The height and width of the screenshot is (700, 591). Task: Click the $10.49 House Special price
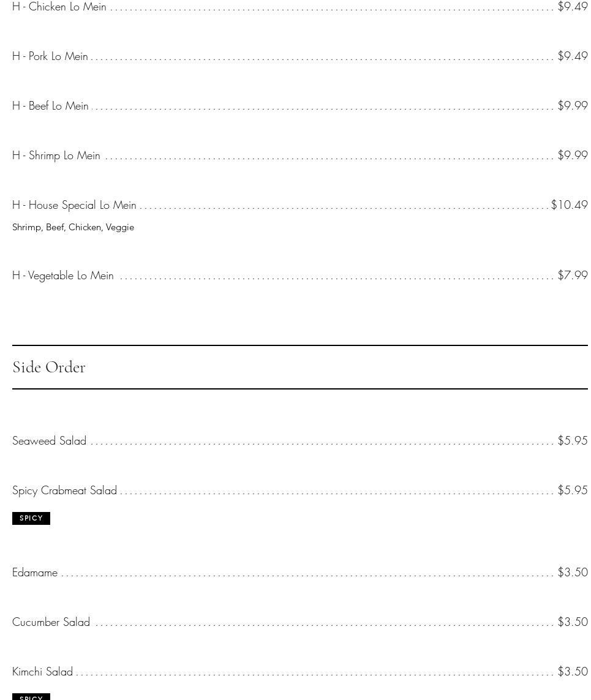pyautogui.click(x=570, y=205)
